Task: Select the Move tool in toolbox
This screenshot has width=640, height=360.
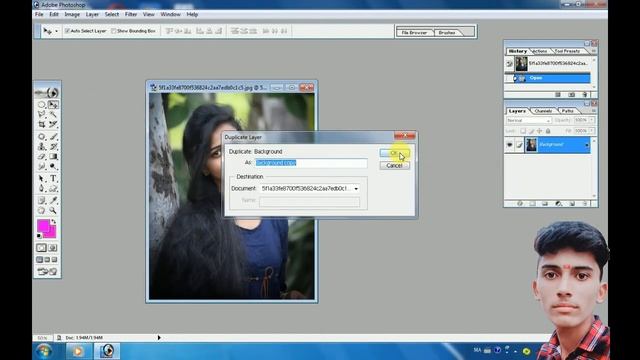Action: coord(53,104)
